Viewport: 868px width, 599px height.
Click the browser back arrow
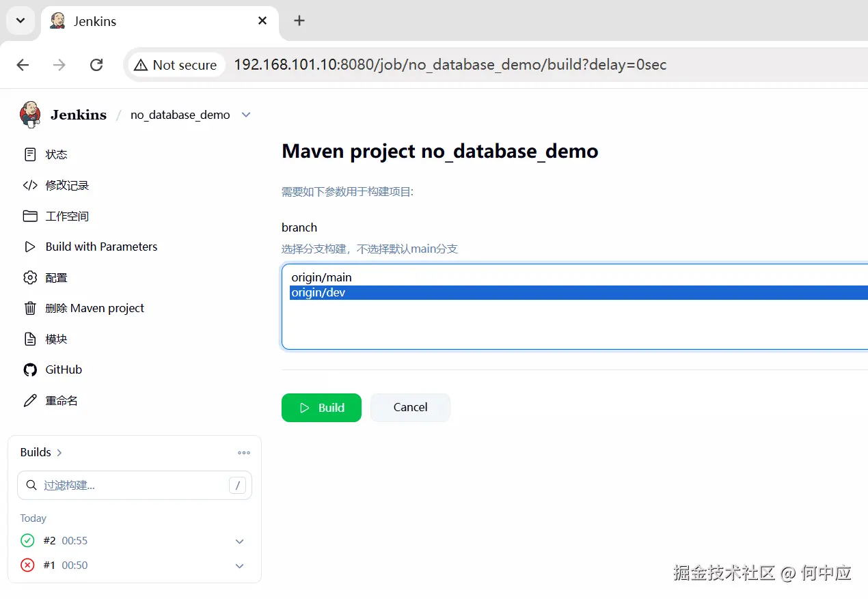[23, 65]
